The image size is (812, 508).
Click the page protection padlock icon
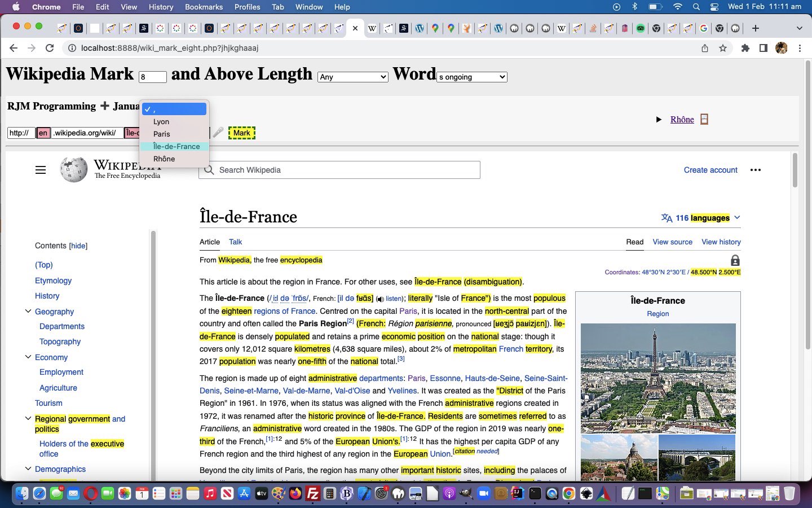tap(735, 260)
